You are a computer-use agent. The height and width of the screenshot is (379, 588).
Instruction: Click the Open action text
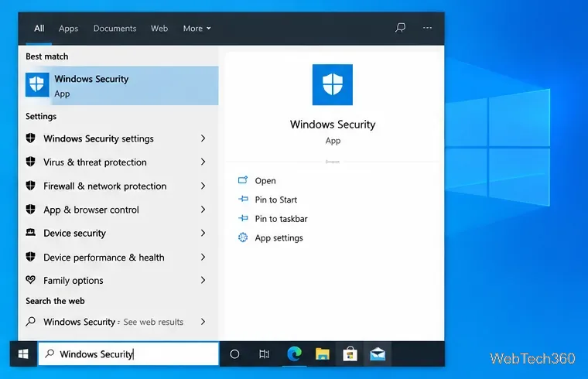pyautogui.click(x=265, y=181)
